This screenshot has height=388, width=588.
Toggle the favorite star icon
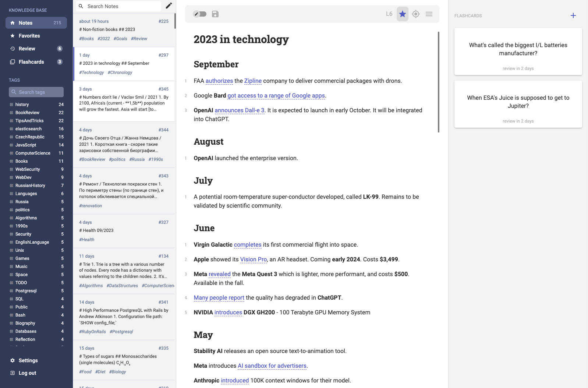pos(403,14)
